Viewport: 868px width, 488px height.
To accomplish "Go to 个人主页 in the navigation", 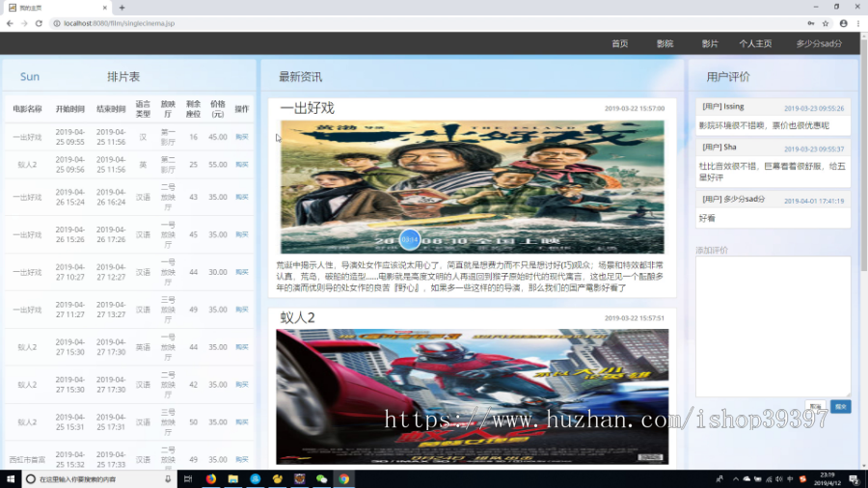I will pos(755,43).
